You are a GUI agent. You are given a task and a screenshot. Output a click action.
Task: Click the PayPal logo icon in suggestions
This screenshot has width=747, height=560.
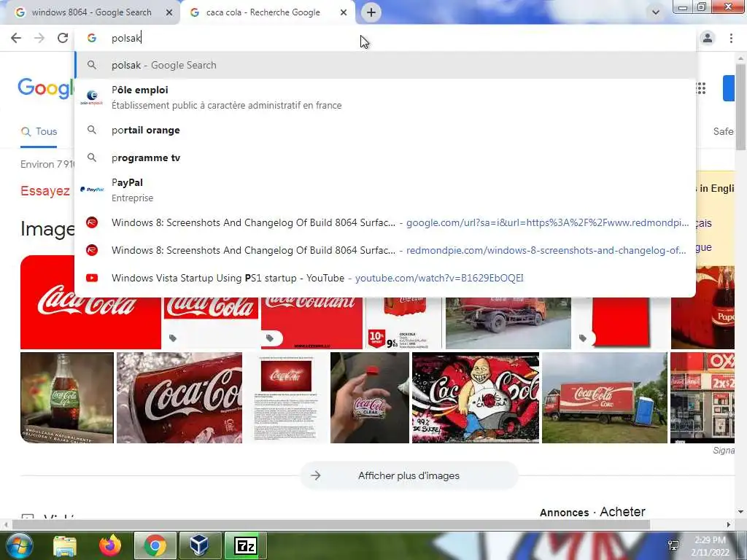tap(92, 190)
